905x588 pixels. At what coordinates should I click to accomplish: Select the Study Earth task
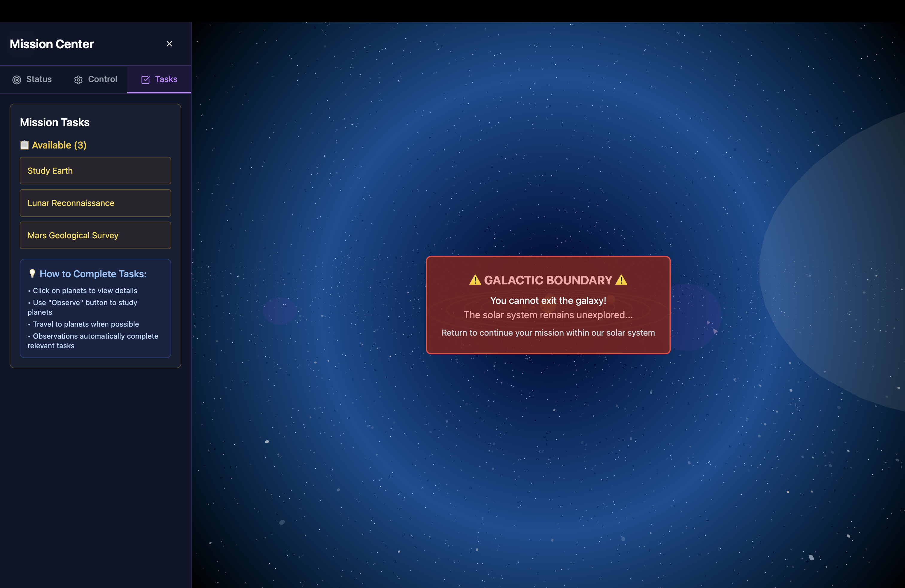(x=95, y=171)
